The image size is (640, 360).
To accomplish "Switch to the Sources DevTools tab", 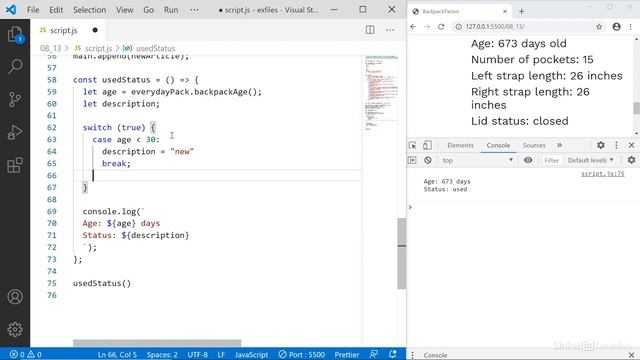I will (x=534, y=145).
